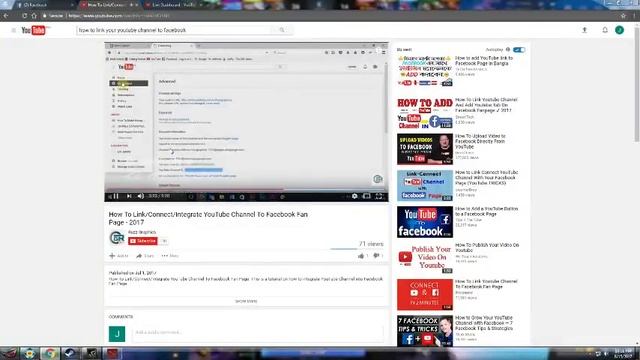Click the commenter J avatar

117,334
